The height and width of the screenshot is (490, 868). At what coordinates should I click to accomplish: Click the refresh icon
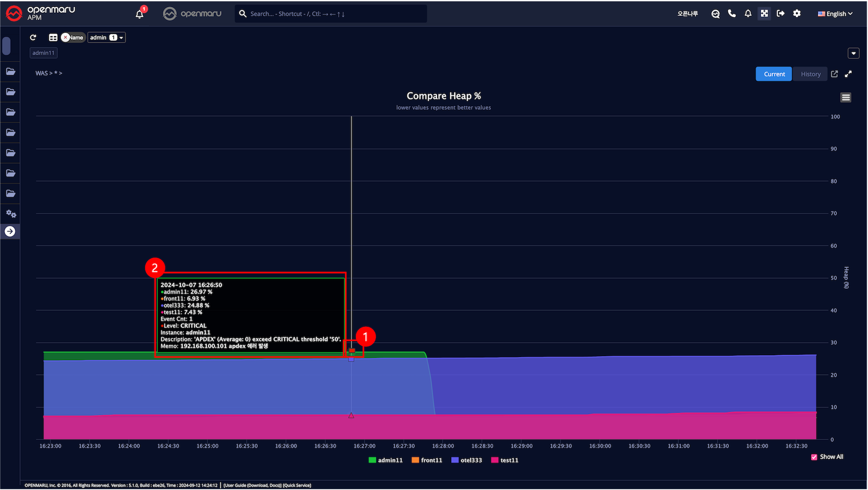point(33,38)
